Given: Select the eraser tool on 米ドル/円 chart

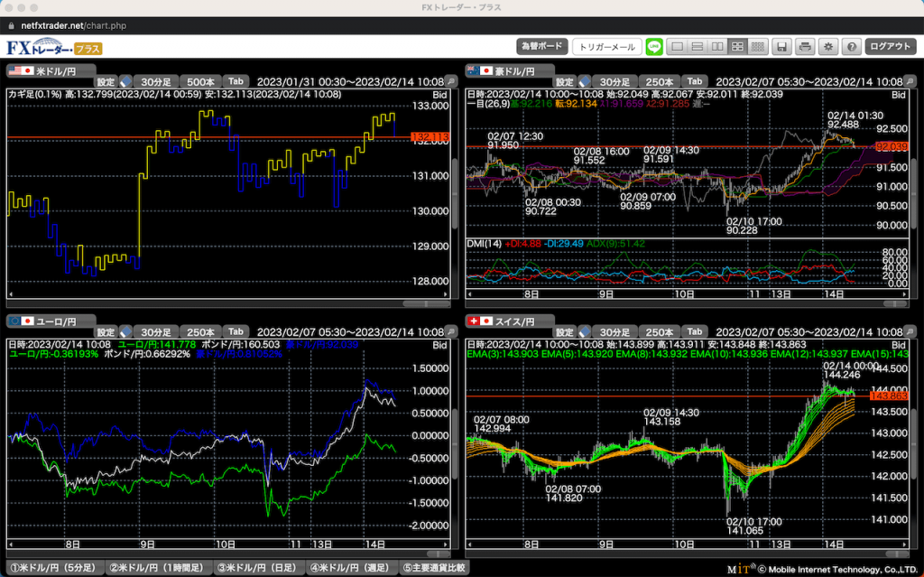Looking at the screenshot, I should (x=125, y=82).
